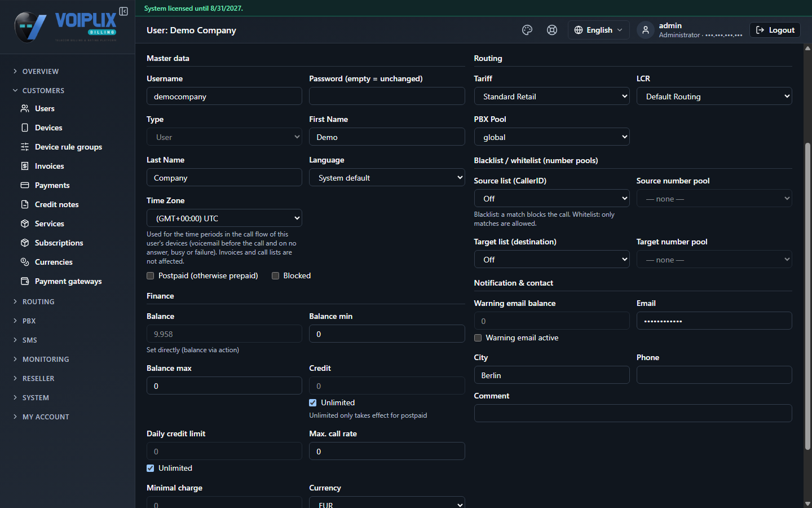Screen dimensions: 812x508
Task: Uncheck Unlimited under Credit
Action: pyautogui.click(x=313, y=403)
